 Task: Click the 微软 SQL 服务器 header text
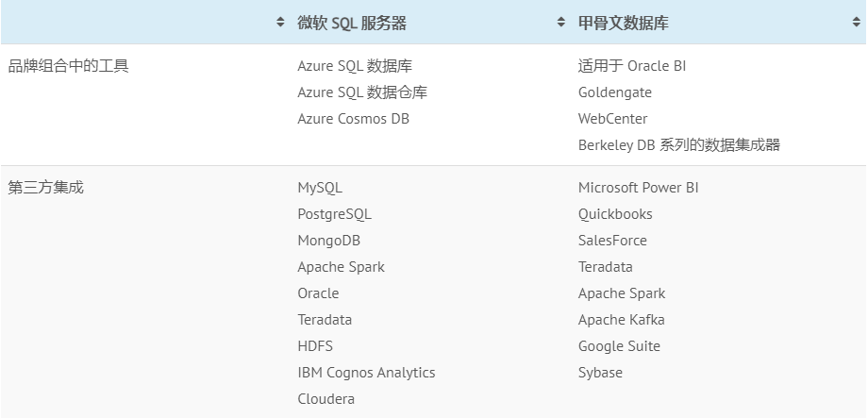[352, 23]
